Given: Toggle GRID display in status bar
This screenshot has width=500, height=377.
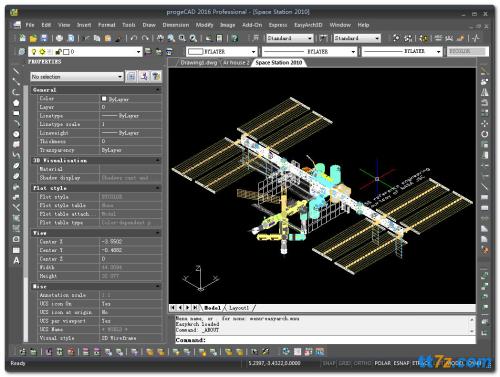Looking at the screenshot, I should pos(344,363).
